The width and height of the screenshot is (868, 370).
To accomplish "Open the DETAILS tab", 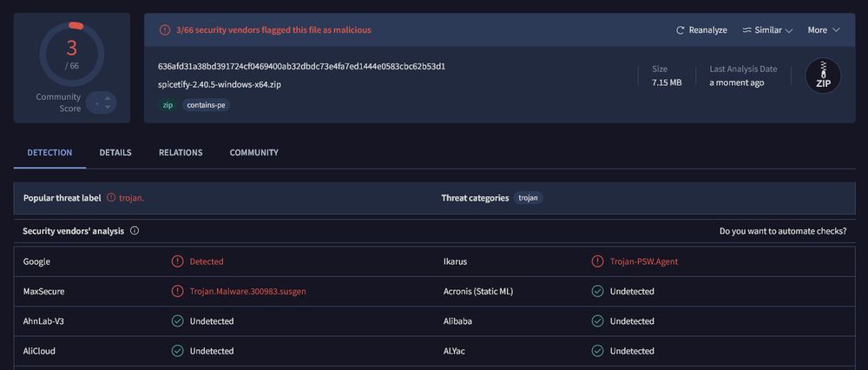I will coord(115,152).
